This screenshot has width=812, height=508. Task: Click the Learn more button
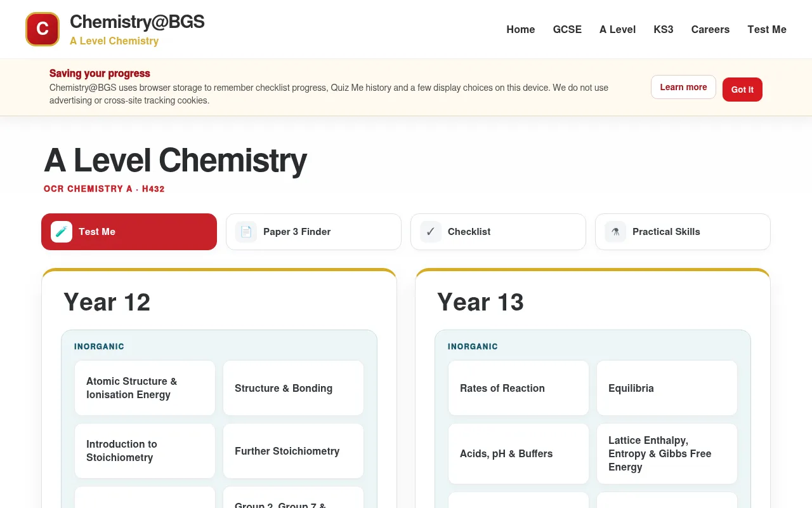pyautogui.click(x=683, y=87)
